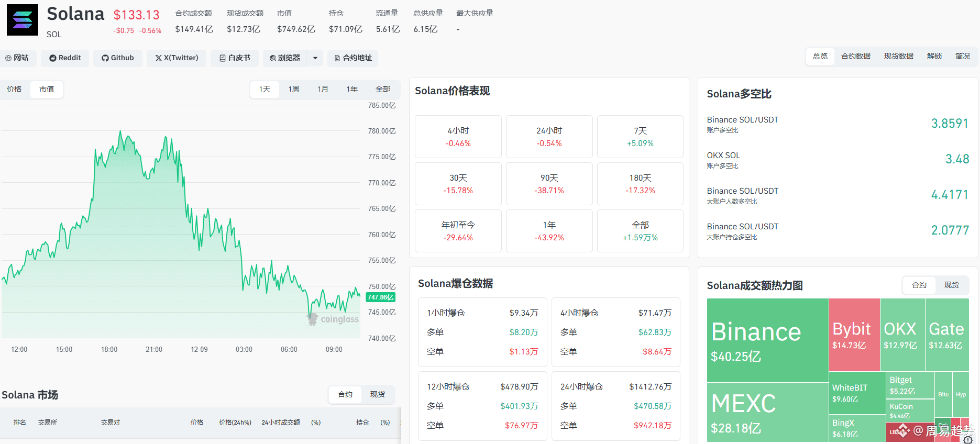Open the 网站 website link
The image size is (980, 444).
pos(17,58)
